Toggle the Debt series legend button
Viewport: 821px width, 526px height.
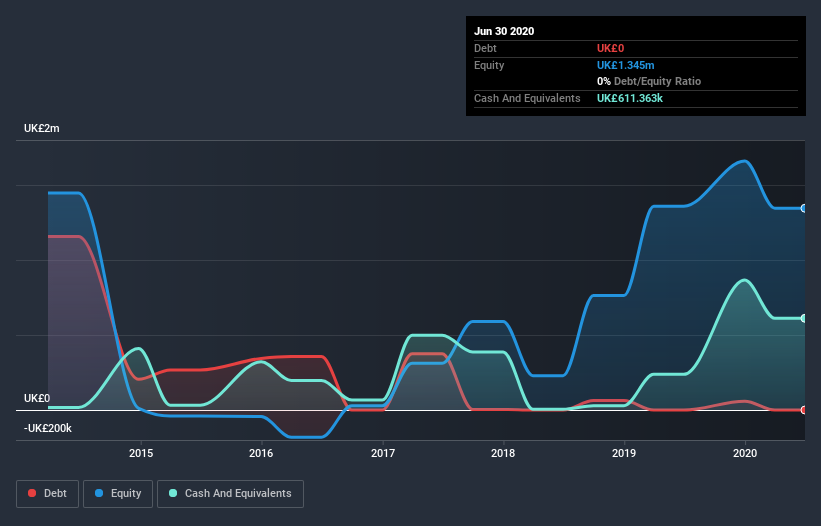48,494
